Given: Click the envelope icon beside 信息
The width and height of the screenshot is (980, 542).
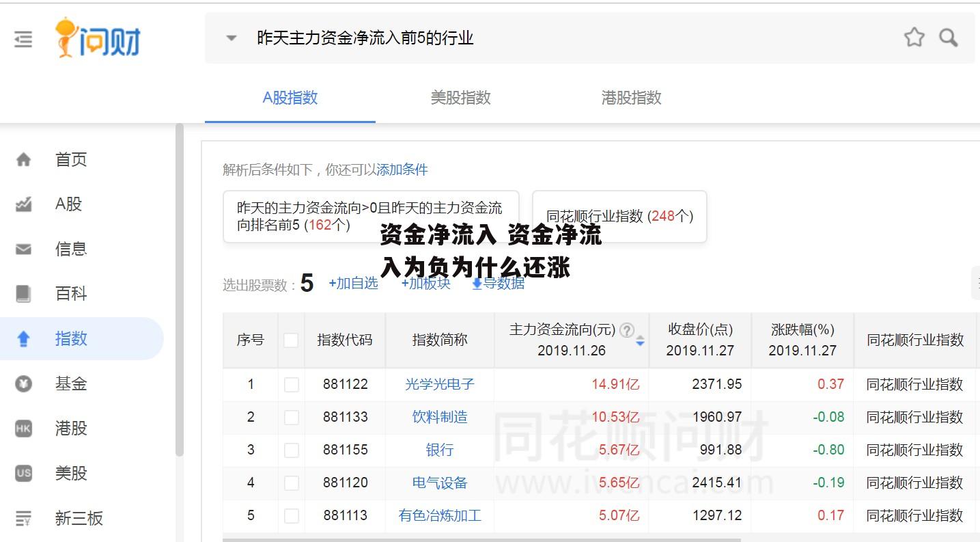Looking at the screenshot, I should [23, 249].
